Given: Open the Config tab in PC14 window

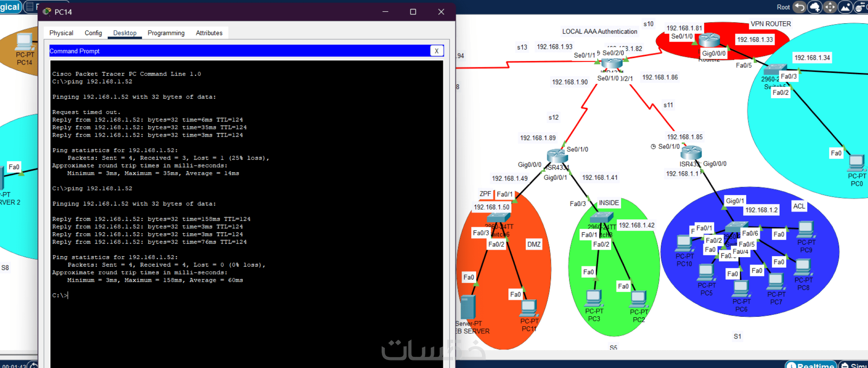Looking at the screenshot, I should point(93,33).
